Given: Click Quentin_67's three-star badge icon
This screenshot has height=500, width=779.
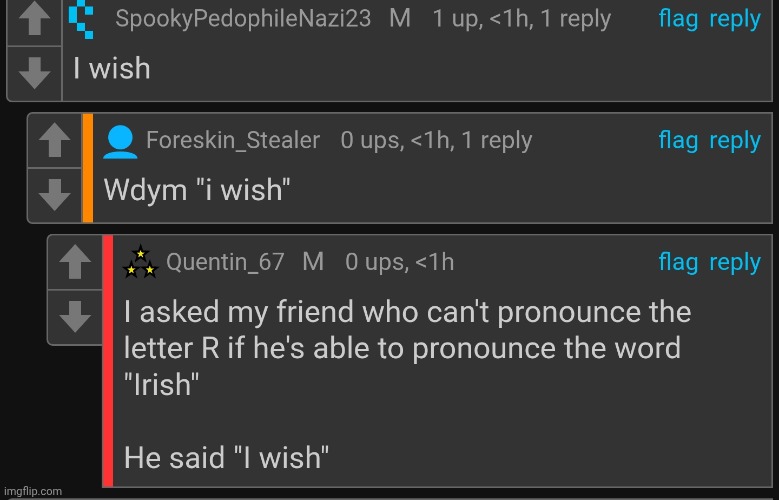Looking at the screenshot, I should click(140, 263).
